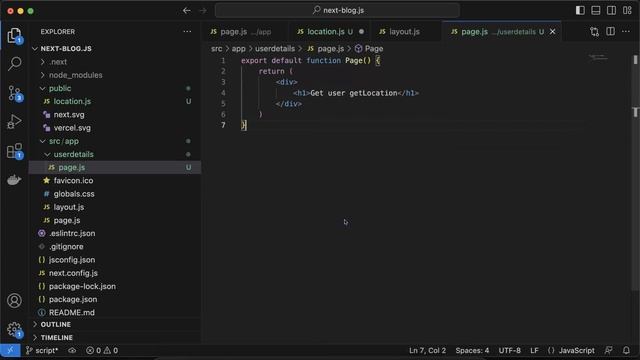This screenshot has height=360, width=640.
Task: Collapse the src/app folder
Action: (115, 141)
